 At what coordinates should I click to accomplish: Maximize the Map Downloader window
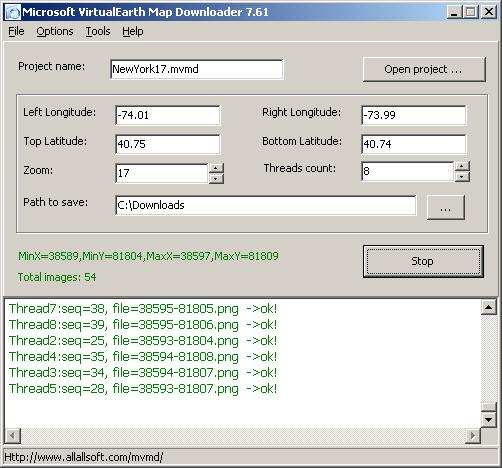[471, 12]
